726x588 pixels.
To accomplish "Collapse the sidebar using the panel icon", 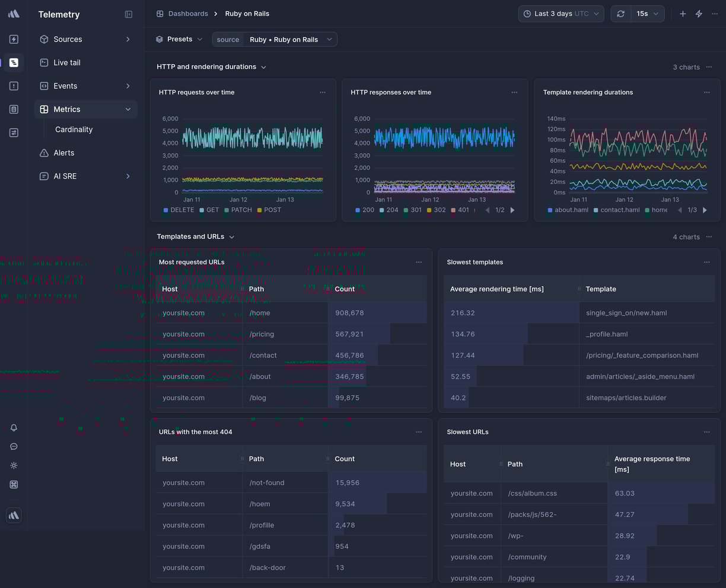I will point(129,14).
